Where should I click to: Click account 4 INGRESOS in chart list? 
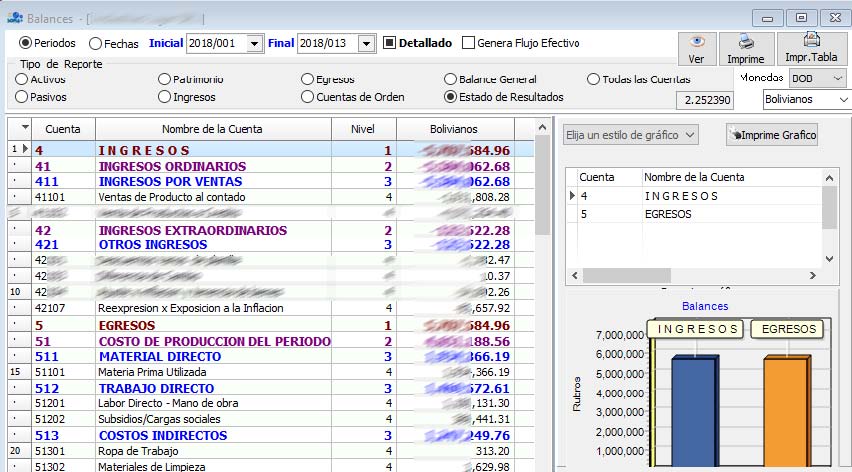694,196
